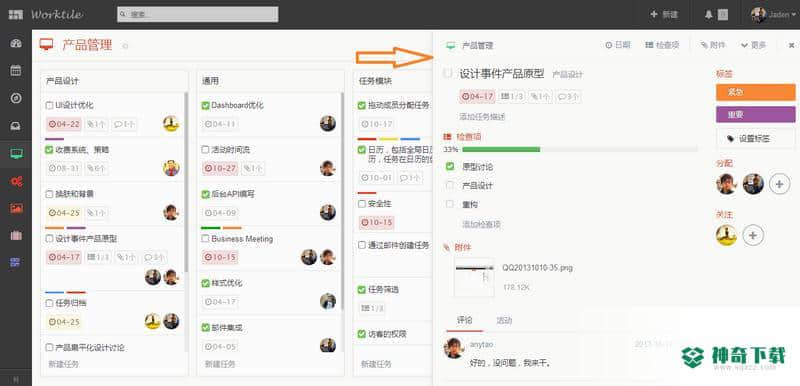Screen dimensions: 800x386
Task: Select the green monitor project icon in sidebar
Action: click(16, 153)
